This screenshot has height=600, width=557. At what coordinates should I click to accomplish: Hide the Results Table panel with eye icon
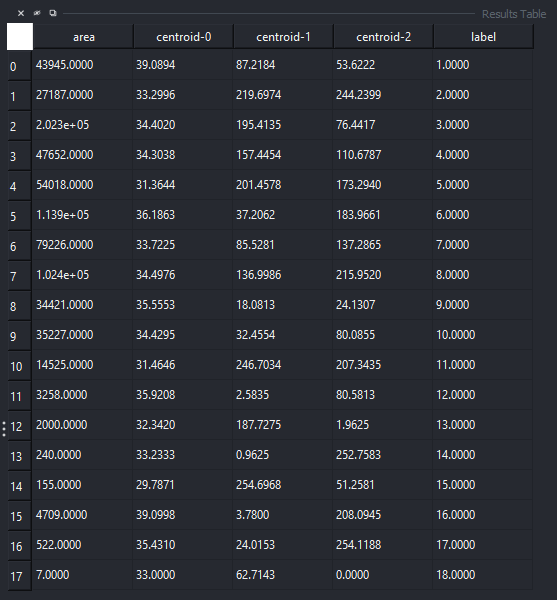click(x=37, y=13)
